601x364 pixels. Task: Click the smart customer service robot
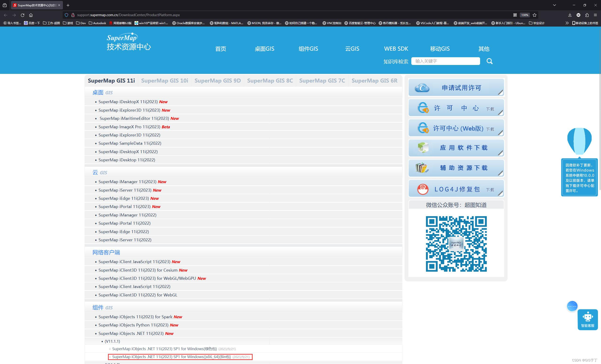coord(588,320)
